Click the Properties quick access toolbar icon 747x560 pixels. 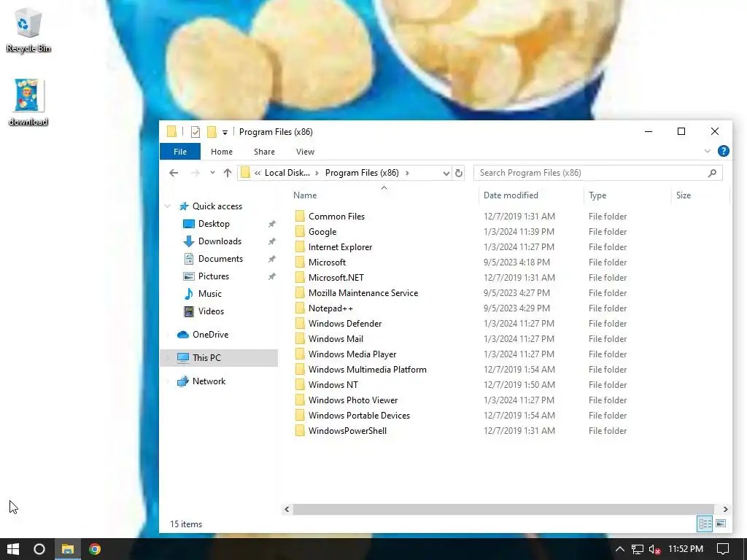pyautogui.click(x=196, y=132)
